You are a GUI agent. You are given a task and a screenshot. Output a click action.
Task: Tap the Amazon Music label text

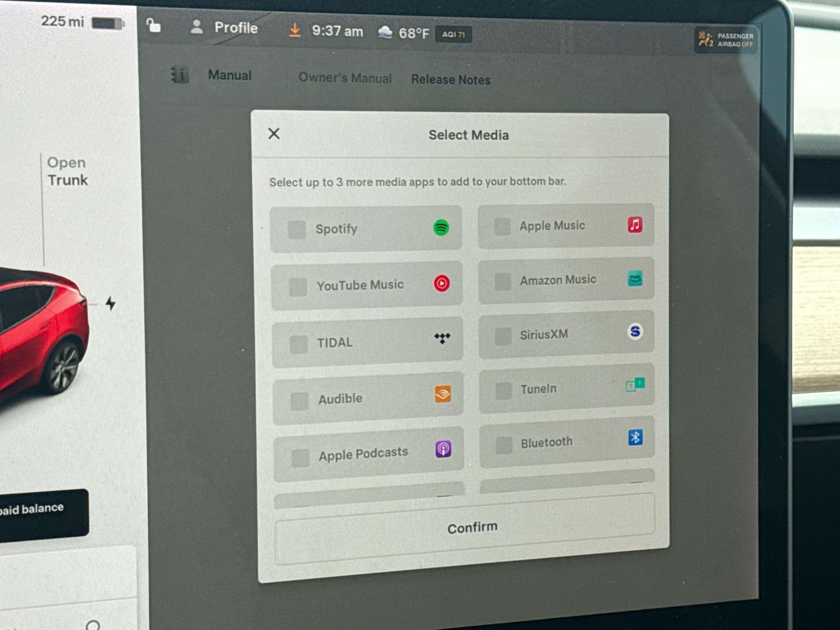click(558, 280)
